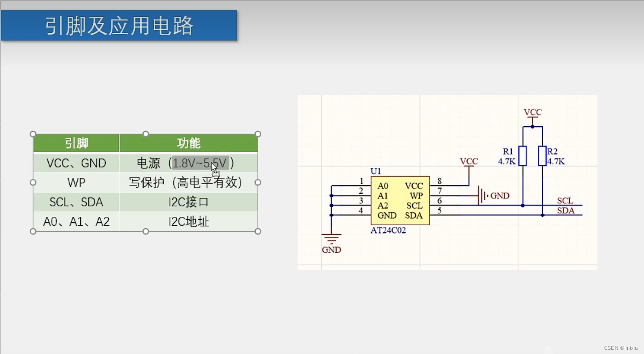Click the VCC power symbol above R1
Image resolution: width=644 pixels, height=354 pixels.
532,112
